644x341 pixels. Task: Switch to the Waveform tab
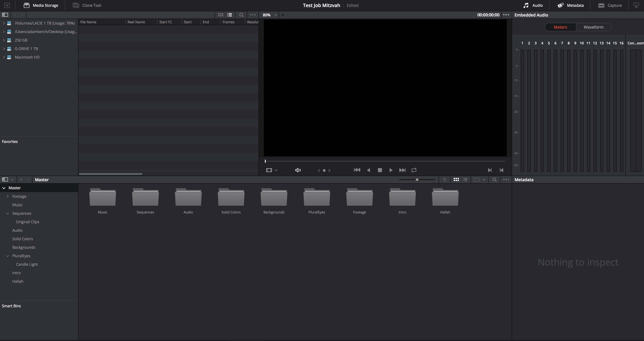click(593, 27)
